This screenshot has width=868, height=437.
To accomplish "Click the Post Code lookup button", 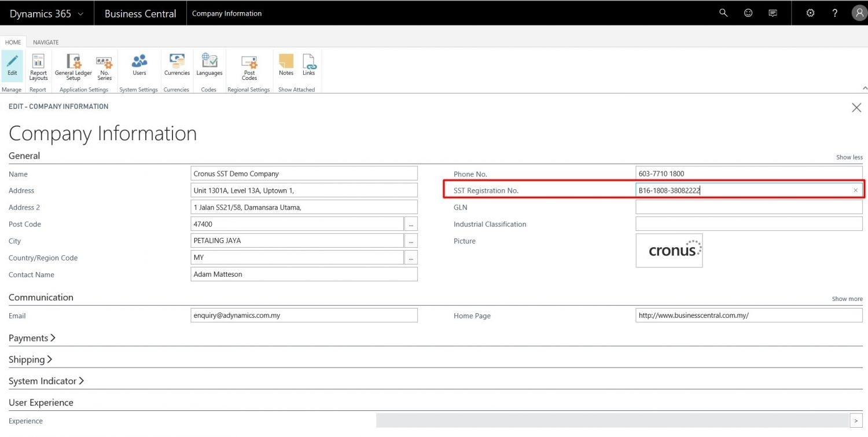I will click(411, 224).
